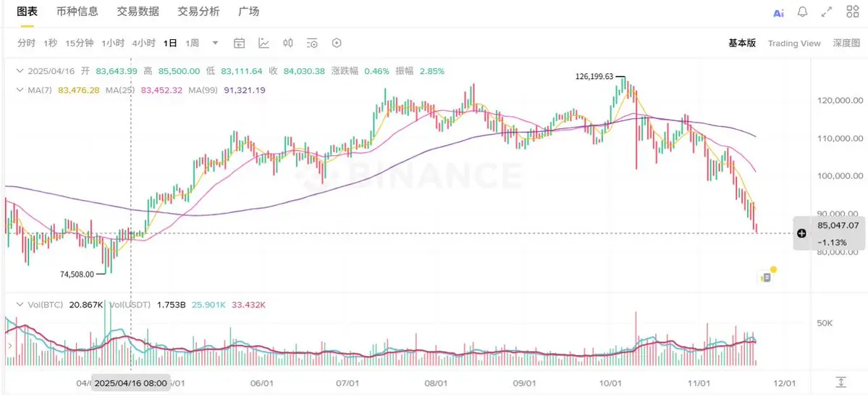This screenshot has width=868, height=395.
Task: Click the 2025/04/16 08:00 crosshair date label
Action: [131, 383]
